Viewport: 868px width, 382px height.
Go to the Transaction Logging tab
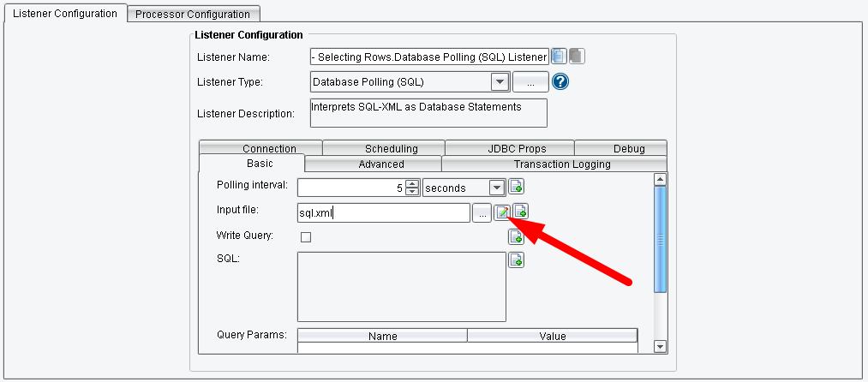coord(561,164)
